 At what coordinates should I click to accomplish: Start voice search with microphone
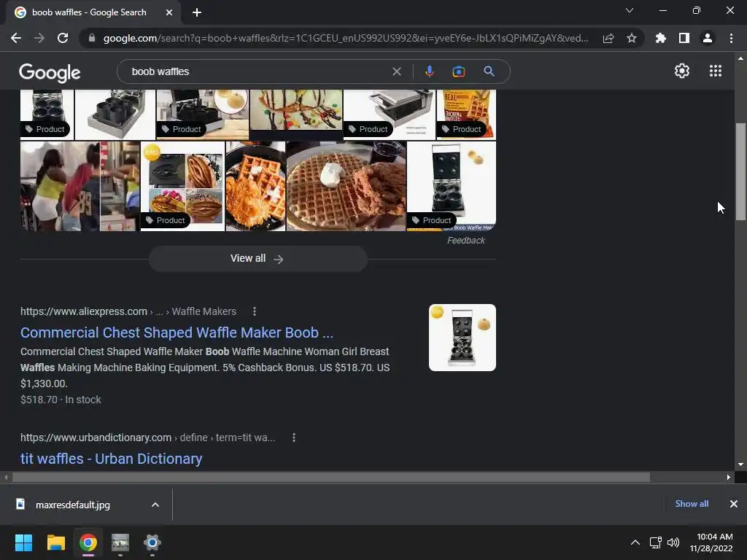pos(429,71)
